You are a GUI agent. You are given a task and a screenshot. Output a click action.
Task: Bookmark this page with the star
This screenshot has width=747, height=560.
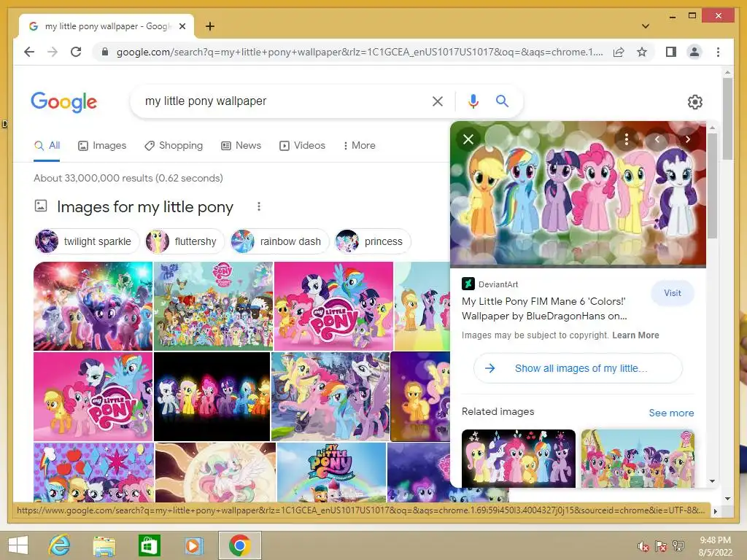(642, 52)
